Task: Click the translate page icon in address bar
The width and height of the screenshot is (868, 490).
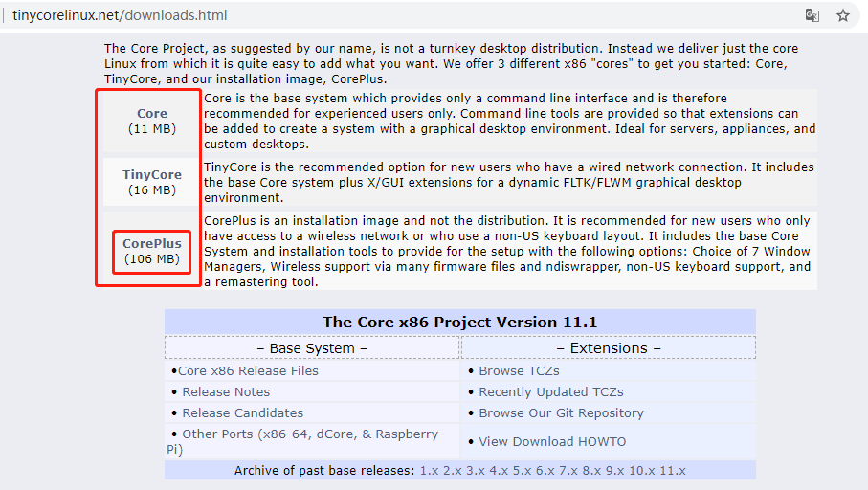Action: [812, 15]
